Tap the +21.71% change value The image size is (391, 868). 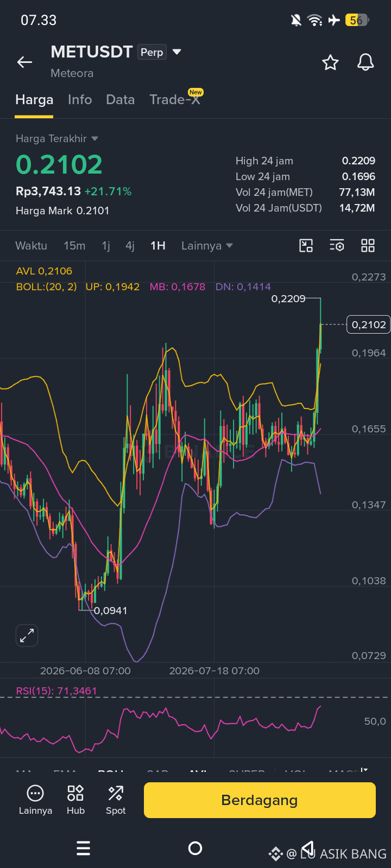click(x=108, y=192)
